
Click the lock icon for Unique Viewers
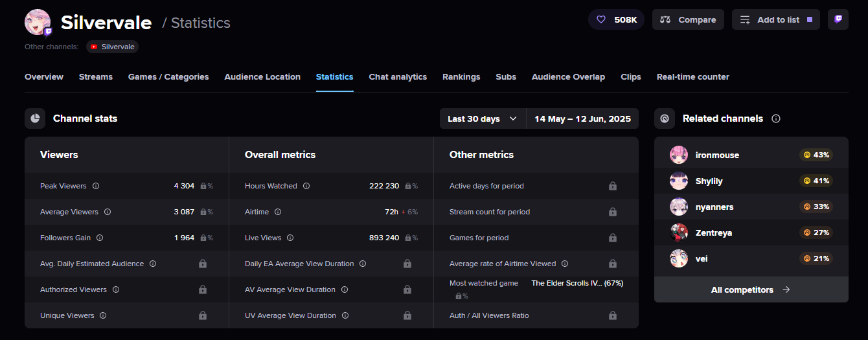point(203,315)
